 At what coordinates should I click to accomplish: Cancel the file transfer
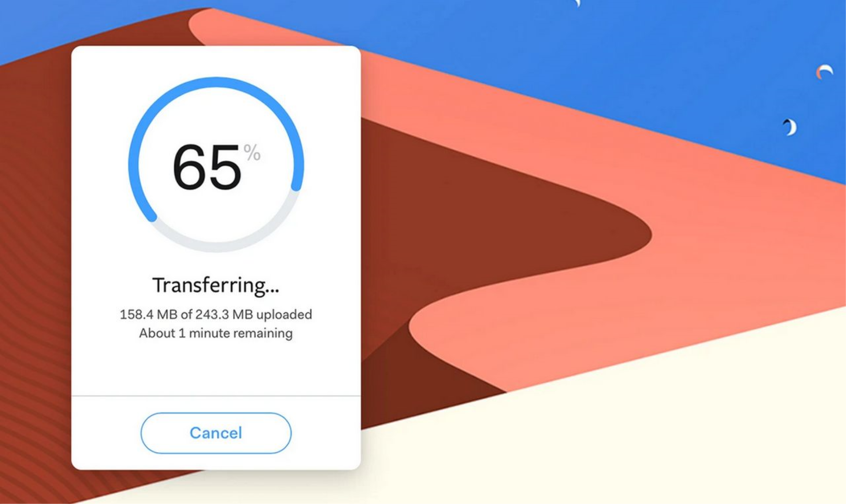(216, 433)
